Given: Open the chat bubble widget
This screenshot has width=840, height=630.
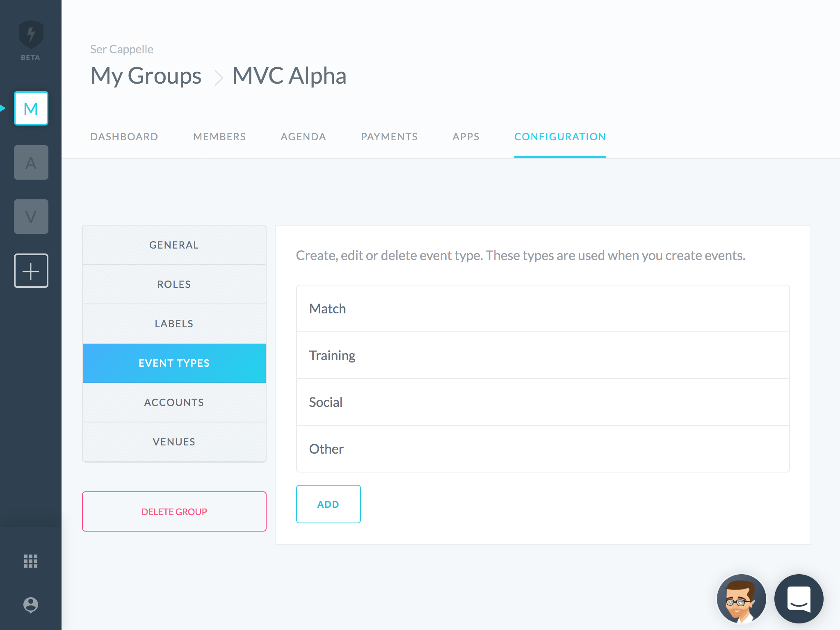Looking at the screenshot, I should (799, 599).
